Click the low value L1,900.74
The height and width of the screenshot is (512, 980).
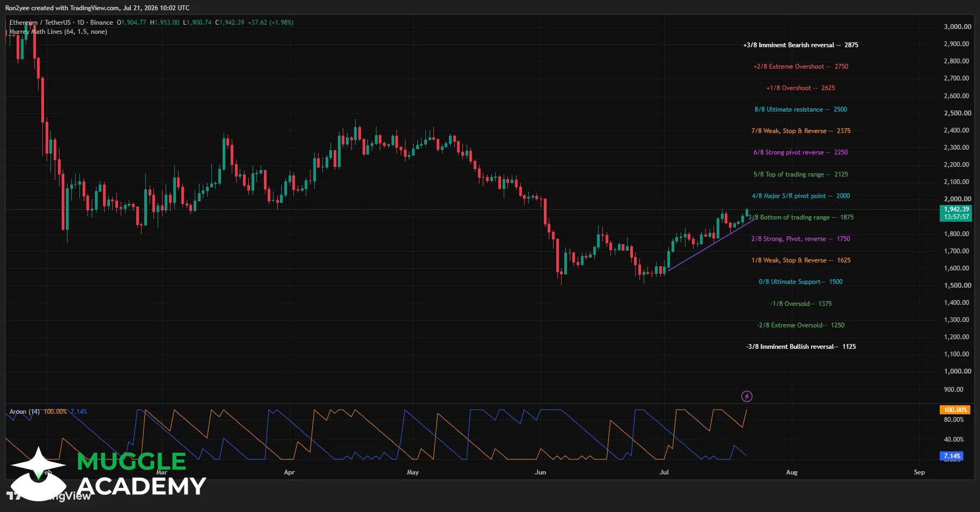(197, 23)
